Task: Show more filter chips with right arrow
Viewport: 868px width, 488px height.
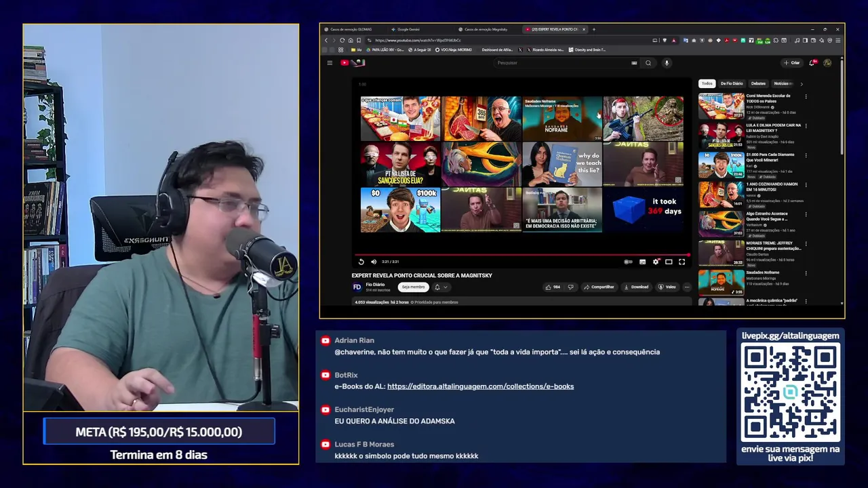Action: 801,83
